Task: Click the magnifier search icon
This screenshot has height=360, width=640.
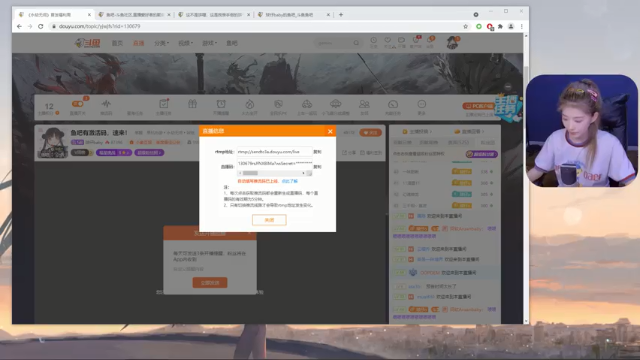Action: click(x=356, y=43)
